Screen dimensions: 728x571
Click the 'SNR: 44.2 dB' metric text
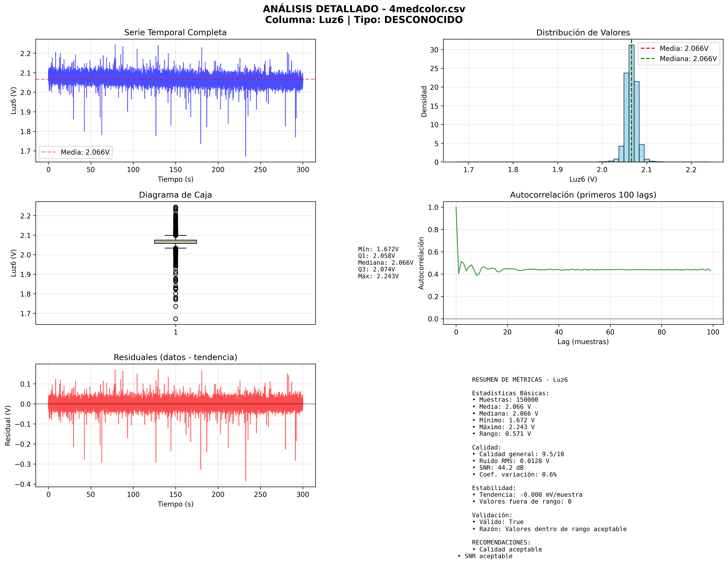pos(501,468)
